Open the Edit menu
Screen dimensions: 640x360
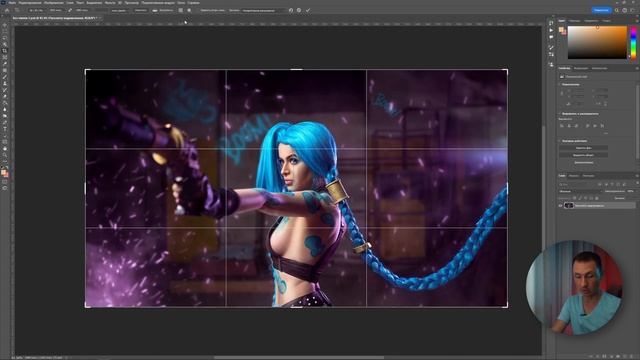[30, 2]
